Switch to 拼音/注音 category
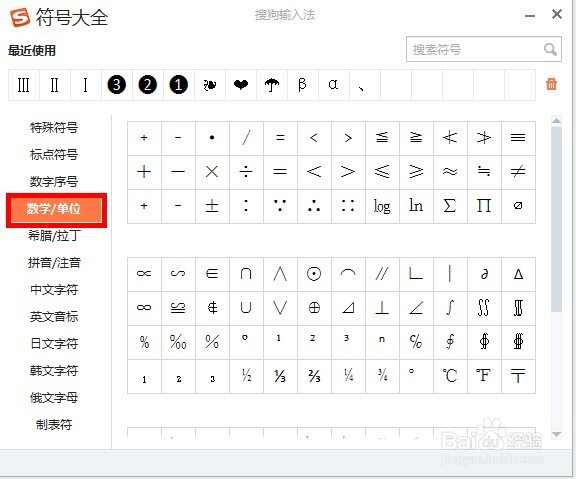 [x=54, y=263]
